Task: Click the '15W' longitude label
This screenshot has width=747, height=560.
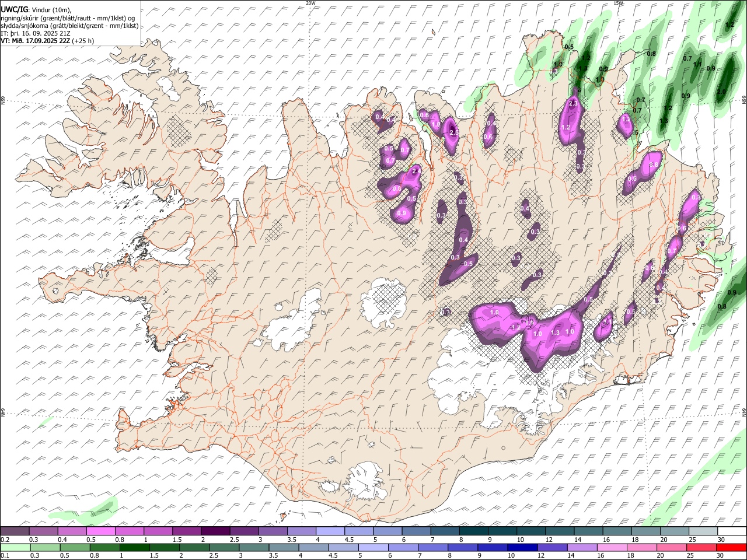Action: [618, 3]
